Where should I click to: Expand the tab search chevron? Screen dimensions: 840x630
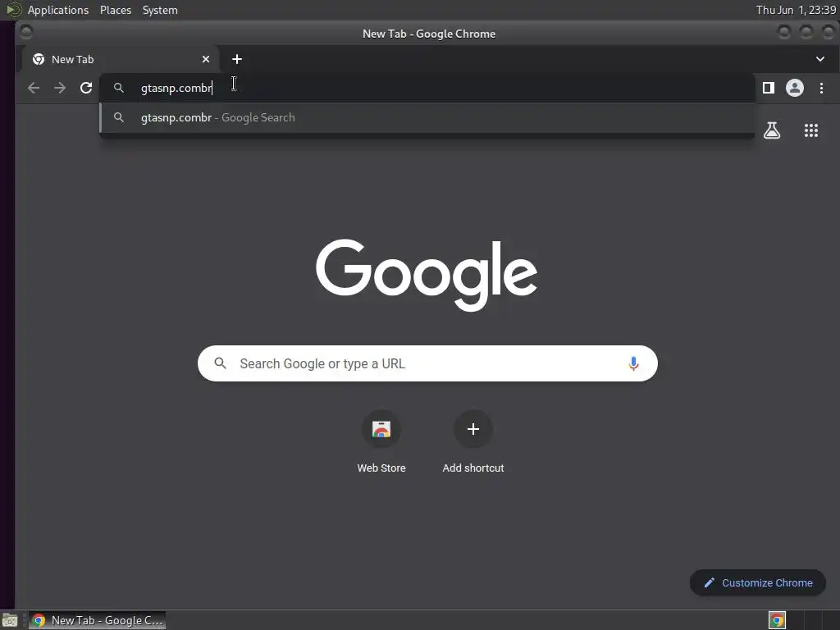[820, 59]
